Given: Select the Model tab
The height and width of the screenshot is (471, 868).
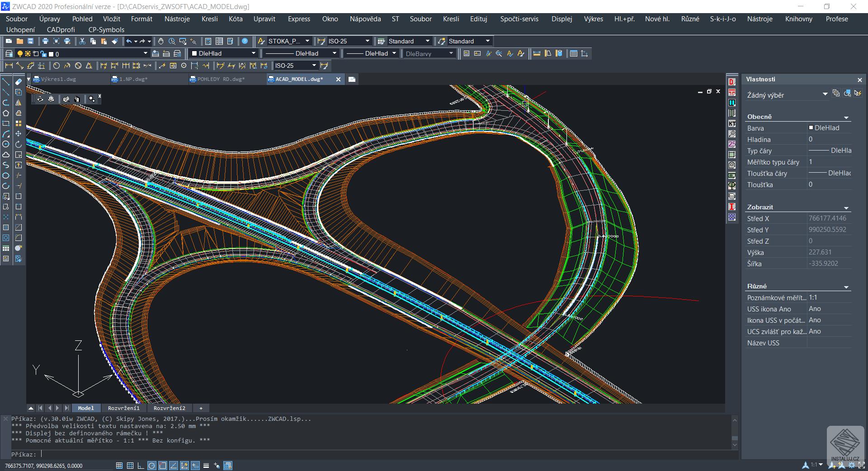Looking at the screenshot, I should 86,408.
